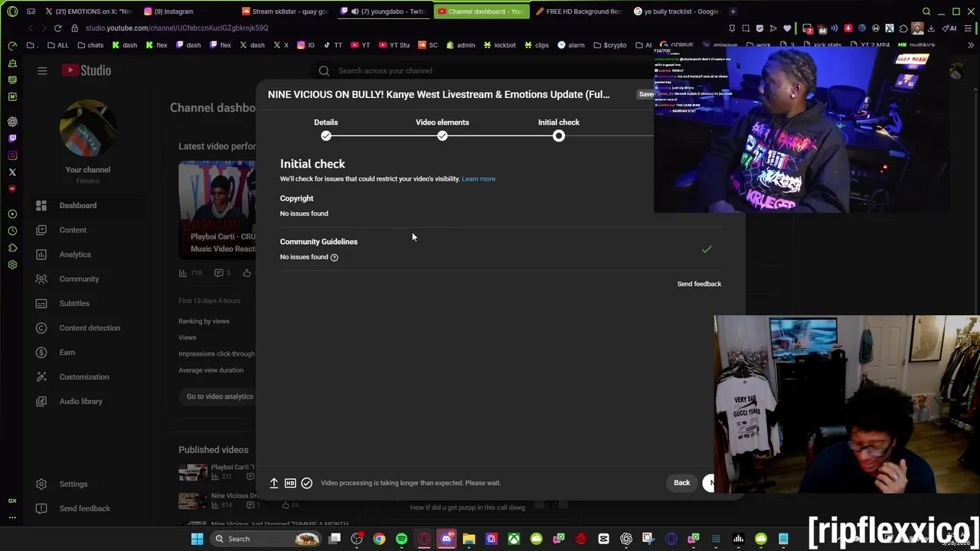Screen dimensions: 980x551
Task: Open Spotify from the taskbar
Action: pos(401,539)
